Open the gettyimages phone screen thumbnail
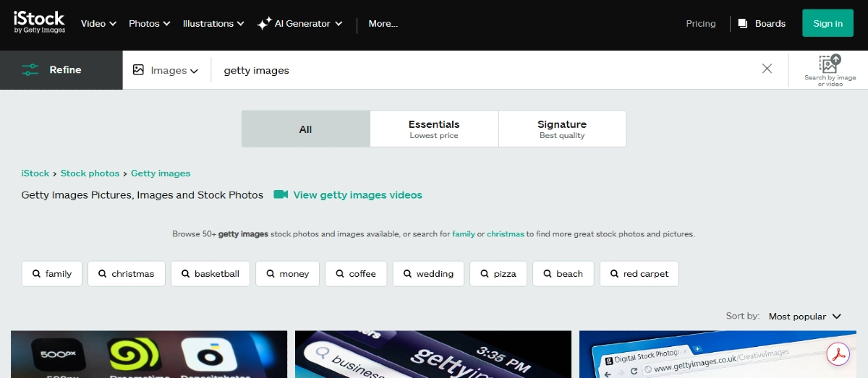 [433, 354]
